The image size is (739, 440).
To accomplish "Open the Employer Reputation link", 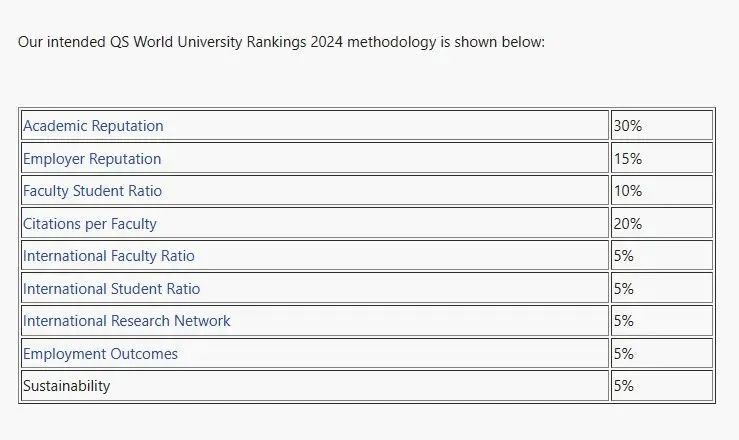I will click(x=92, y=159).
